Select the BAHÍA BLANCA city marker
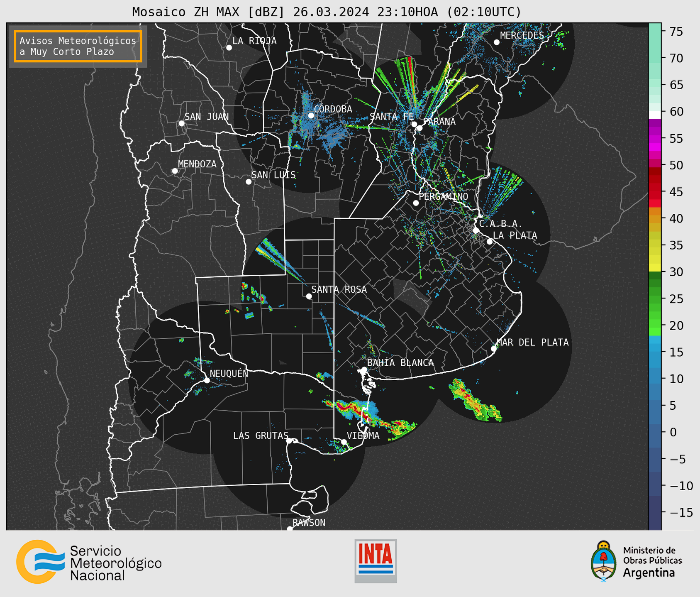Image resolution: width=700 pixels, height=597 pixels. (364, 369)
